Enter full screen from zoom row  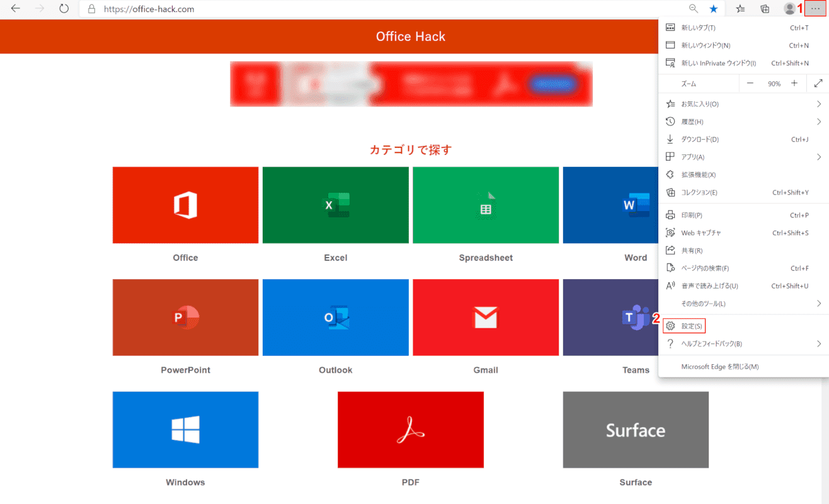(x=818, y=83)
